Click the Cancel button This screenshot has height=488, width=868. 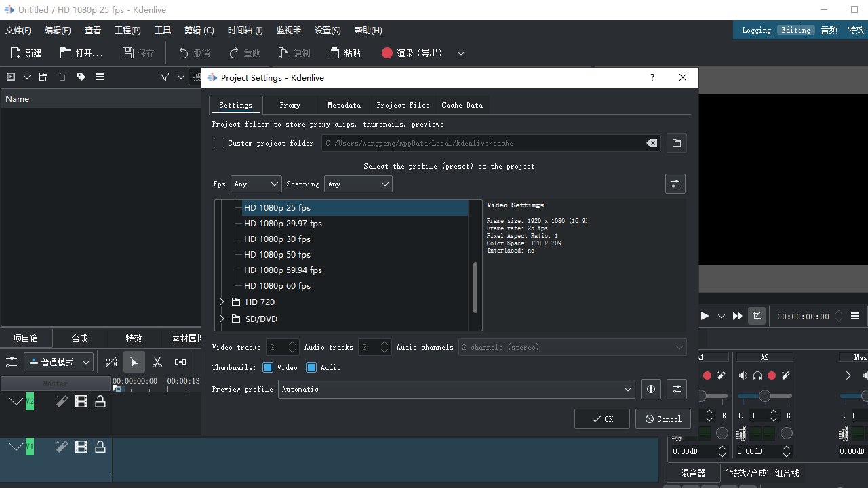(x=663, y=419)
